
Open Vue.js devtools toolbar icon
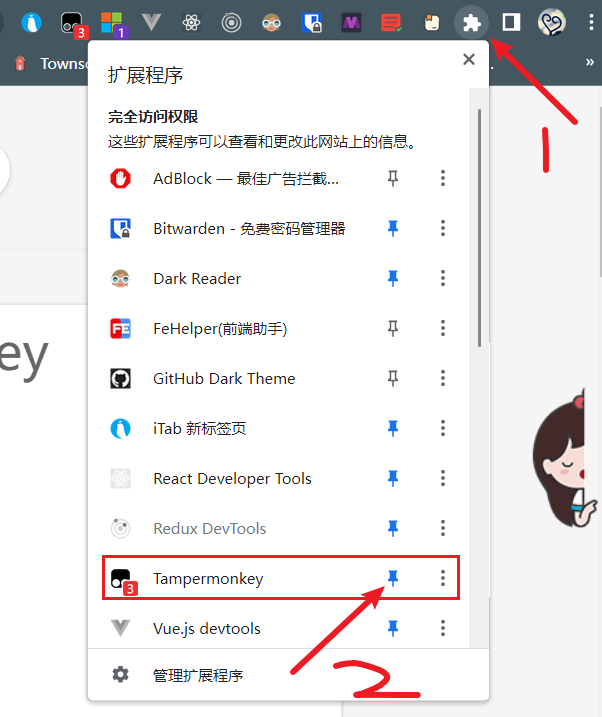[152, 22]
